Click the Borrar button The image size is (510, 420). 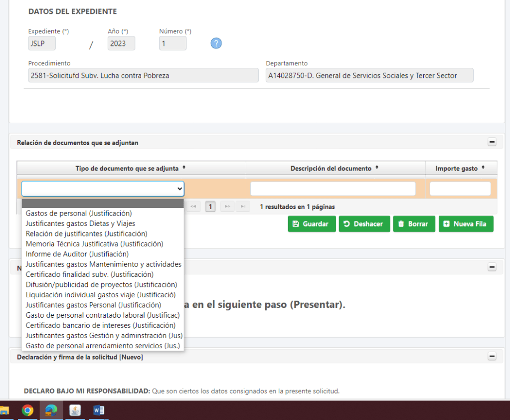[414, 224]
